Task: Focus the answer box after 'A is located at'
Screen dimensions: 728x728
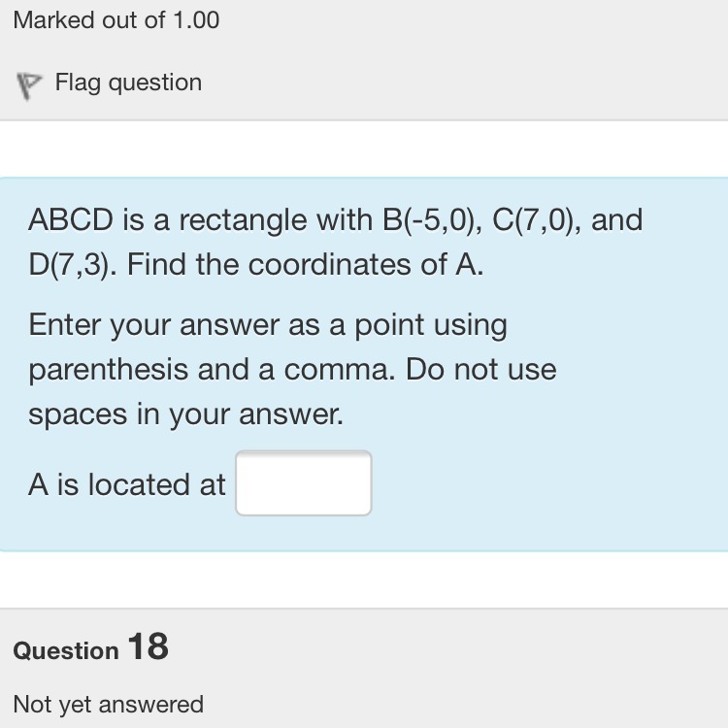Action: tap(303, 483)
